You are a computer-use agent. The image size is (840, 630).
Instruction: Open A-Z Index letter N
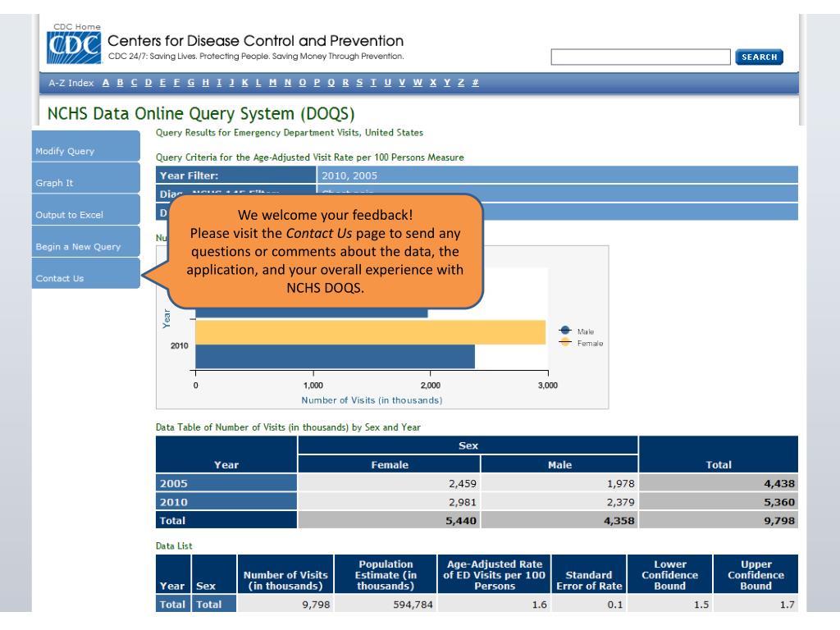pyautogui.click(x=288, y=83)
